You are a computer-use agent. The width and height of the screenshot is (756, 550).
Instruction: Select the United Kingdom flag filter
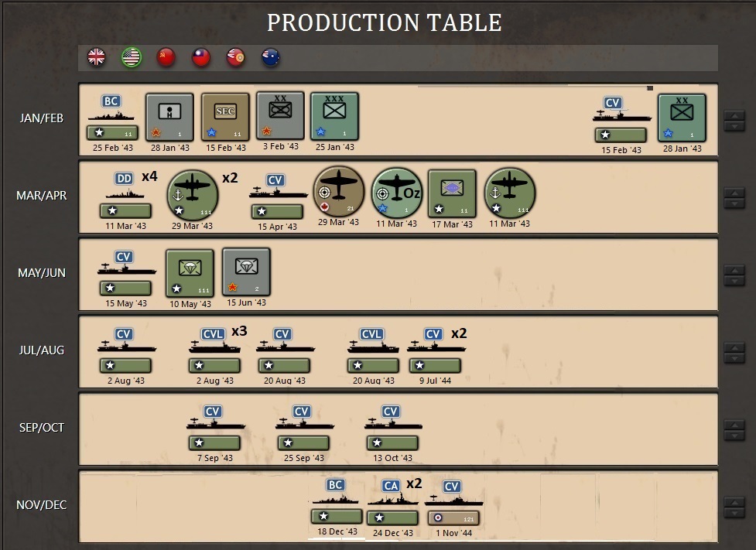point(97,57)
